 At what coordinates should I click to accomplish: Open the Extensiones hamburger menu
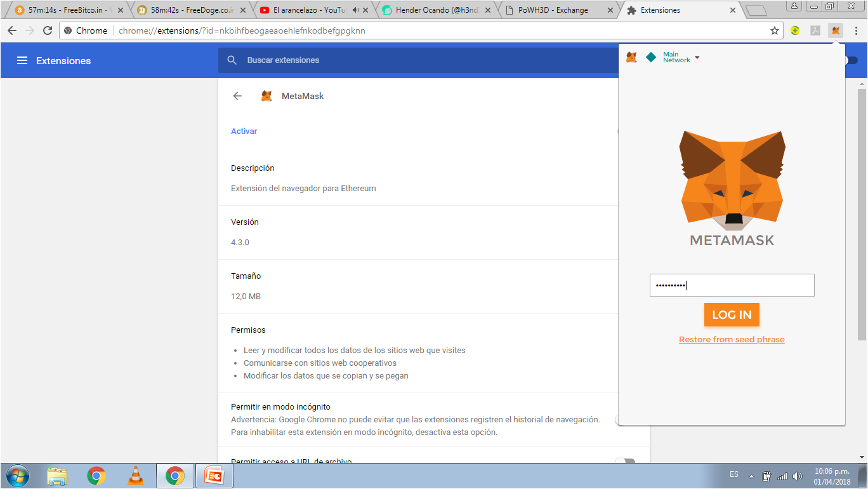(x=22, y=60)
